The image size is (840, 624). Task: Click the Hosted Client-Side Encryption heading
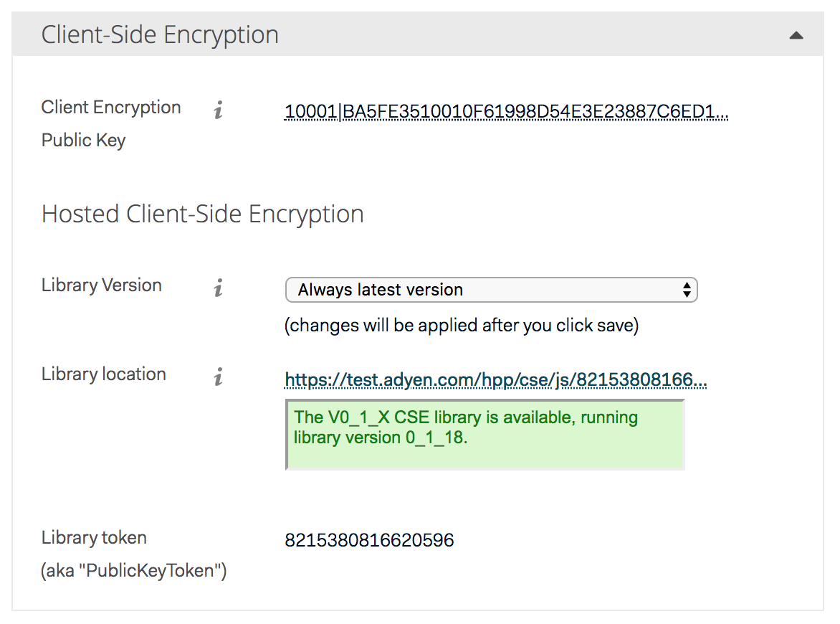tap(203, 214)
